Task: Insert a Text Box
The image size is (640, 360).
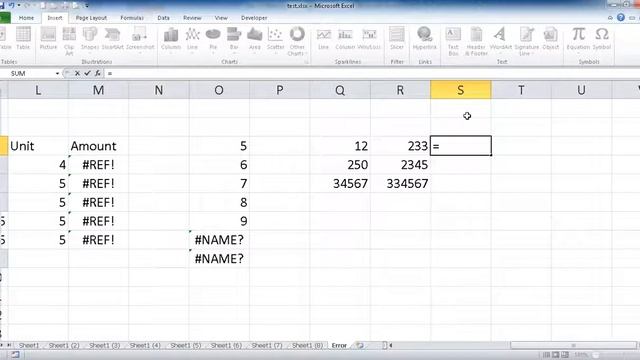Action: (x=453, y=41)
